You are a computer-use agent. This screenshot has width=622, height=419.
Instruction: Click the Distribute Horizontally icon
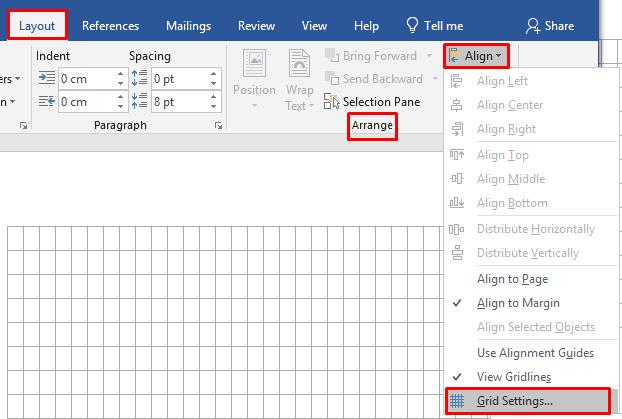pos(456,229)
